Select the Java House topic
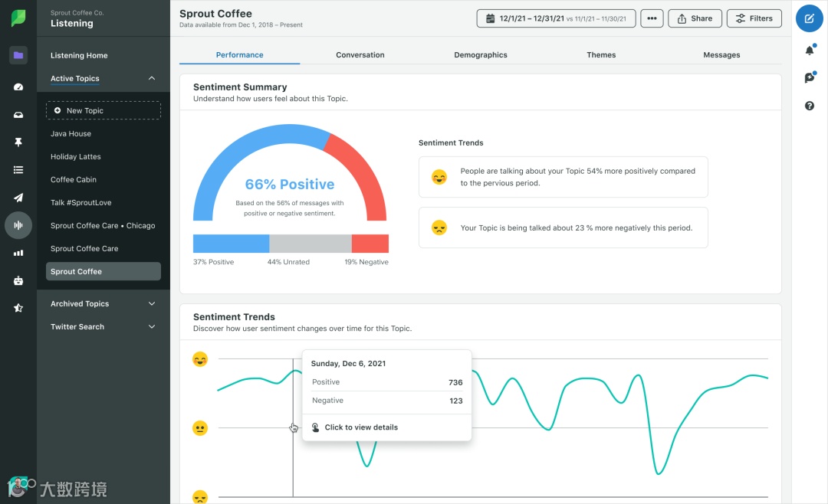828x504 pixels. (71, 133)
